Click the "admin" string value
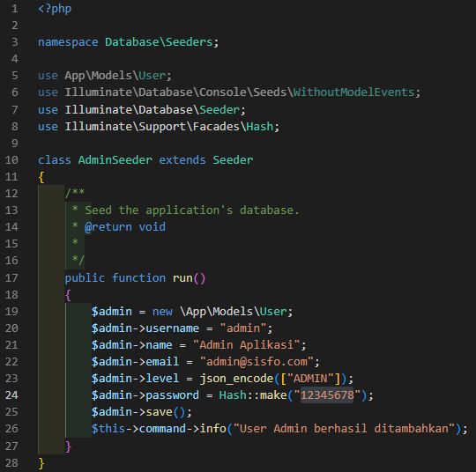Image resolution: width=476 pixels, height=472 pixels. (243, 328)
